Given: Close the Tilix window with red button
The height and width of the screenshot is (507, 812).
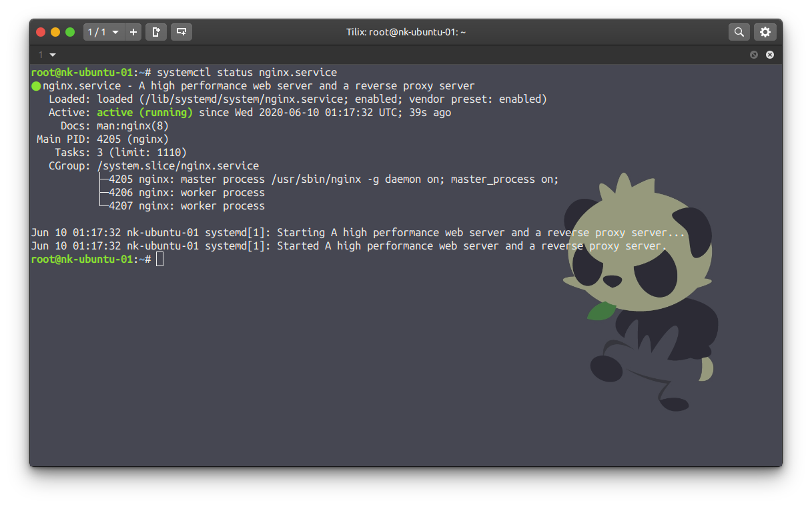Looking at the screenshot, I should point(41,32).
